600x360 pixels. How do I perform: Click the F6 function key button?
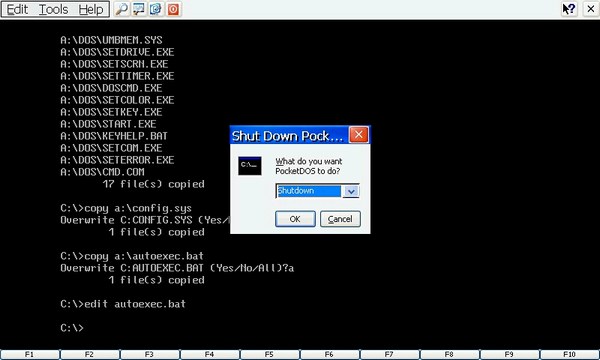point(329,355)
